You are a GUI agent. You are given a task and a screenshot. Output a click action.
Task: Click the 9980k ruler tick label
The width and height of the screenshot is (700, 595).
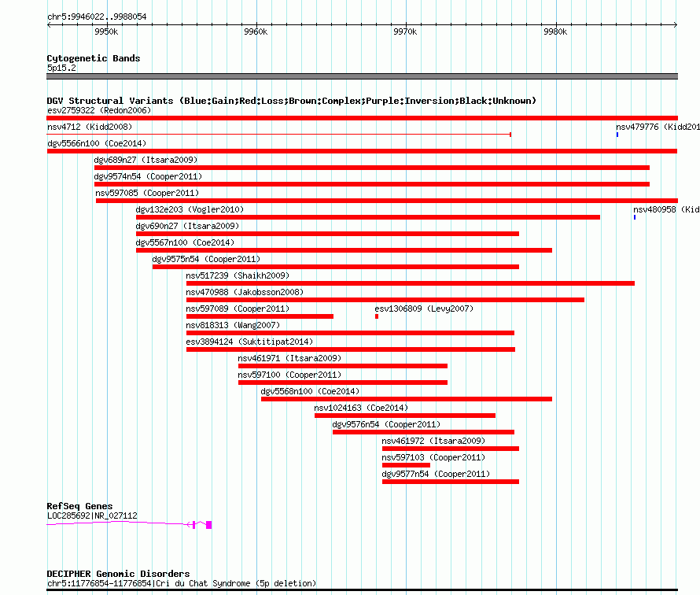[555, 31]
